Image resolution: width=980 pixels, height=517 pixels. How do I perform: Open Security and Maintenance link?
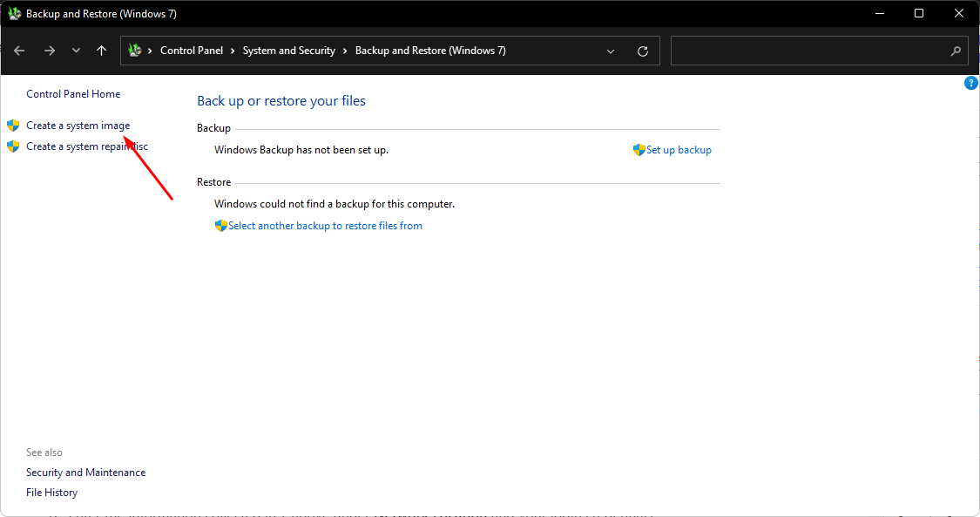(85, 473)
